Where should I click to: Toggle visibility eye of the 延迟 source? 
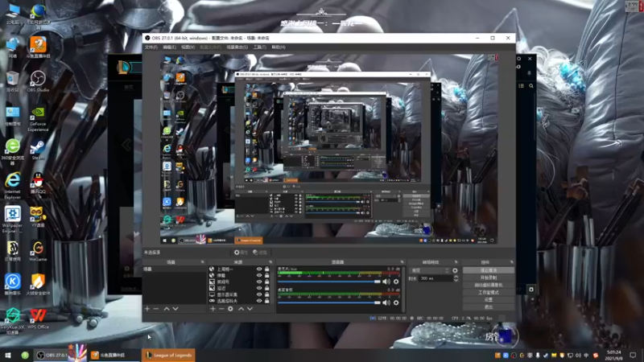pyautogui.click(x=258, y=288)
